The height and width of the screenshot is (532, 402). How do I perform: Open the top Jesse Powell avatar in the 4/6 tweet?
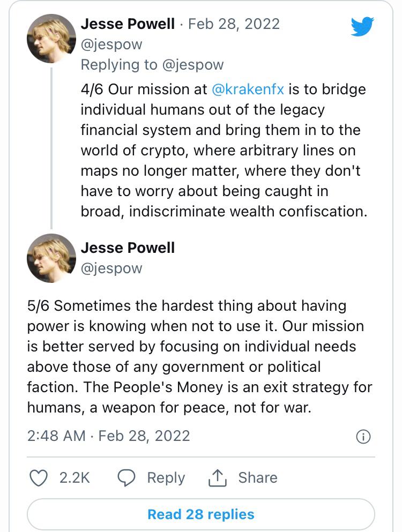click(51, 39)
